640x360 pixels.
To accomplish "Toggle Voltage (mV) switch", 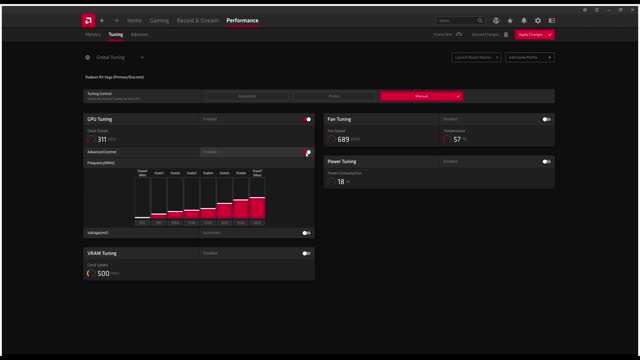I will point(307,233).
